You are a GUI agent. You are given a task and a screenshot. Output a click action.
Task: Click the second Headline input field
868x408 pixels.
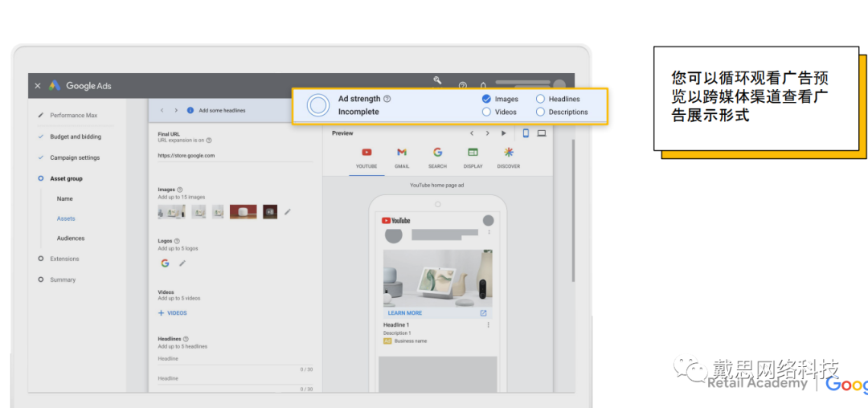(x=235, y=379)
